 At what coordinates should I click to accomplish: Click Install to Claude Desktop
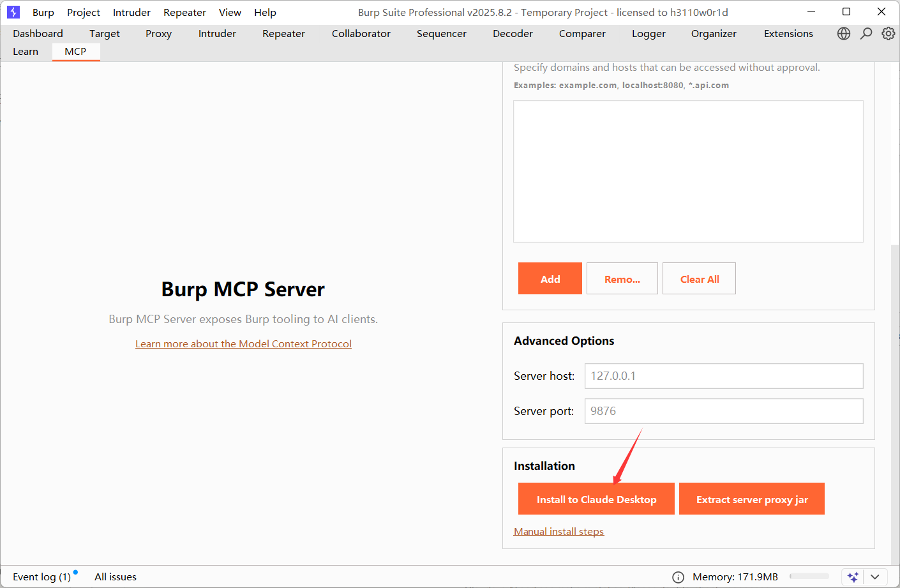[596, 499]
